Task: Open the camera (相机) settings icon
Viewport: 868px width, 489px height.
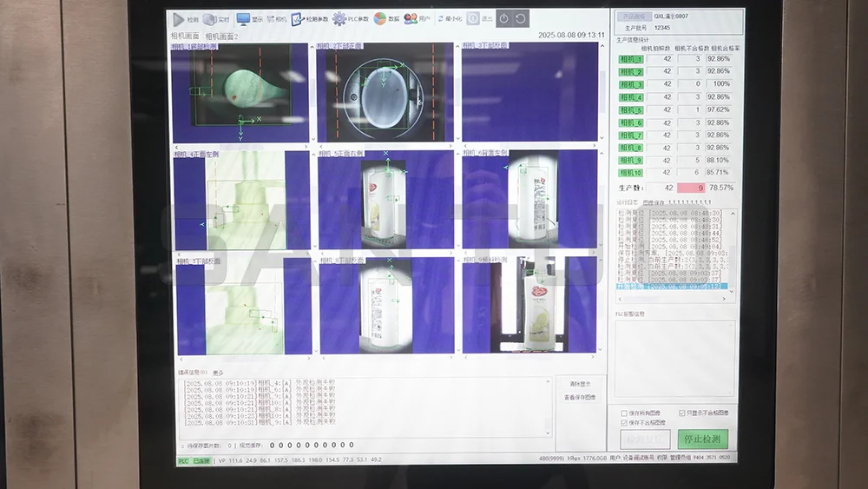Action: tap(271, 19)
